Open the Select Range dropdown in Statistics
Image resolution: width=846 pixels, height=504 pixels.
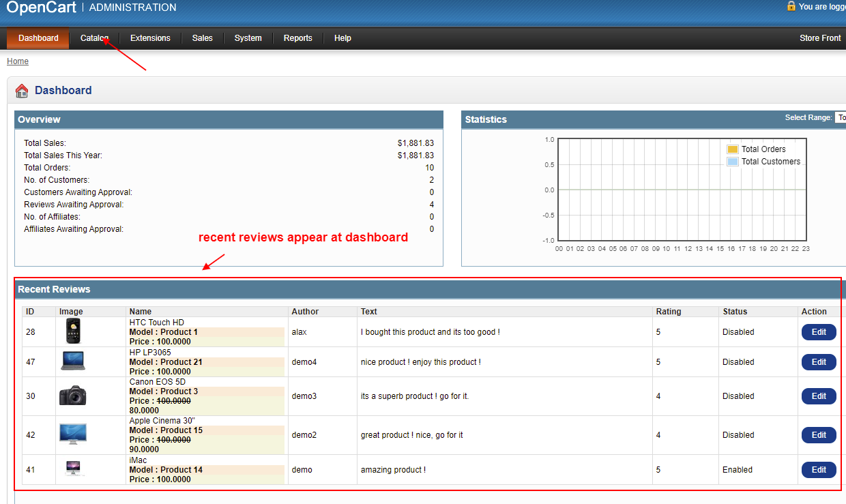pyautogui.click(x=841, y=117)
